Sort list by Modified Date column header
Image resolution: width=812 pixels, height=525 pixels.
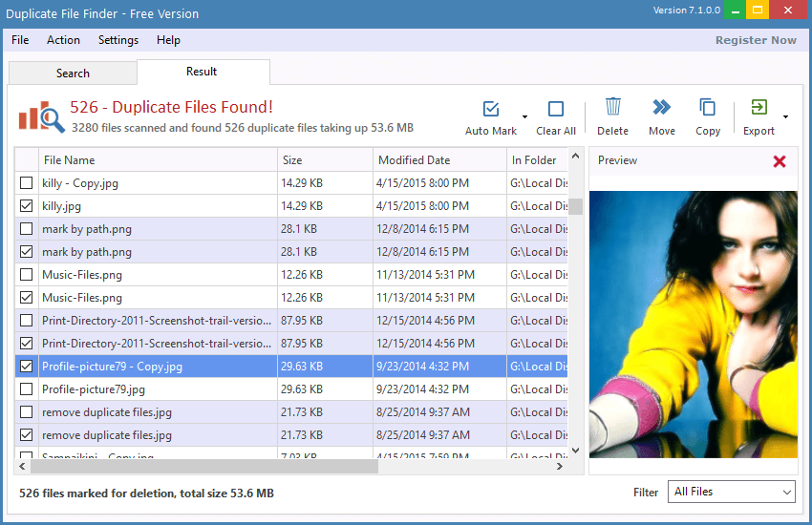(x=414, y=160)
